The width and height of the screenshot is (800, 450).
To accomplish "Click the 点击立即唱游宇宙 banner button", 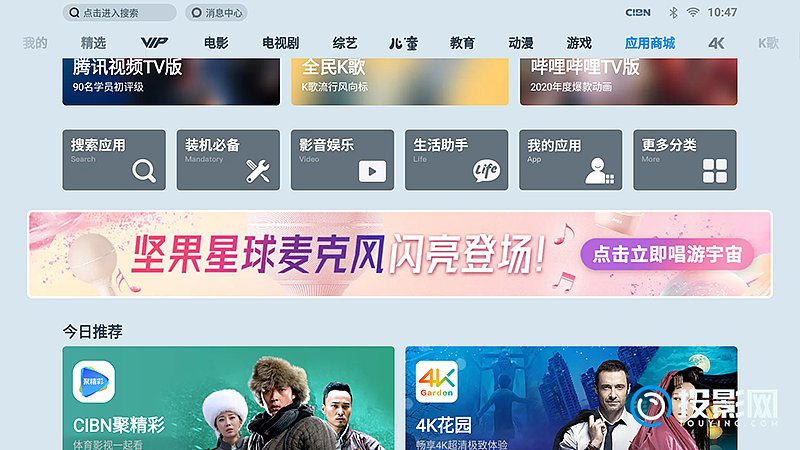I will pyautogui.click(x=667, y=254).
